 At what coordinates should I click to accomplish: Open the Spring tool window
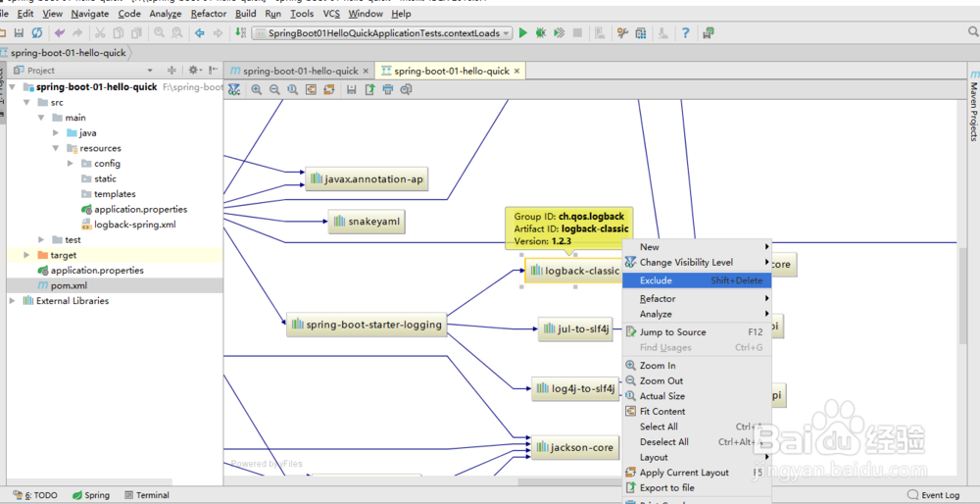90,495
